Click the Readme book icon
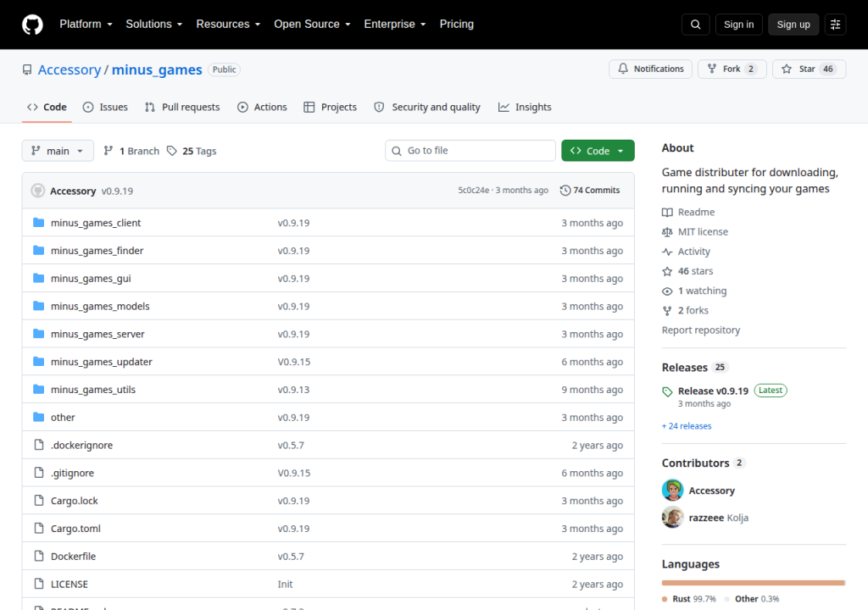This screenshot has height=610, width=868. click(x=667, y=212)
